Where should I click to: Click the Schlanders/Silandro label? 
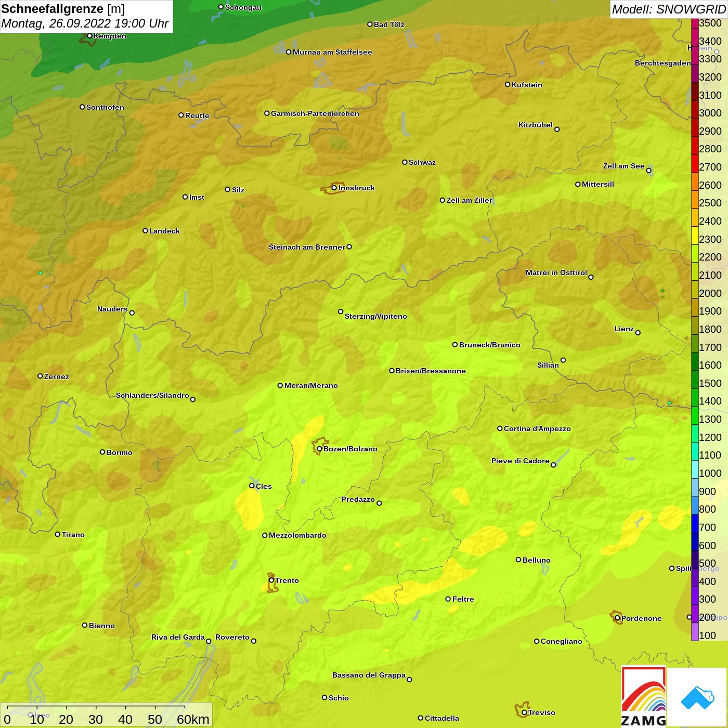tap(152, 395)
